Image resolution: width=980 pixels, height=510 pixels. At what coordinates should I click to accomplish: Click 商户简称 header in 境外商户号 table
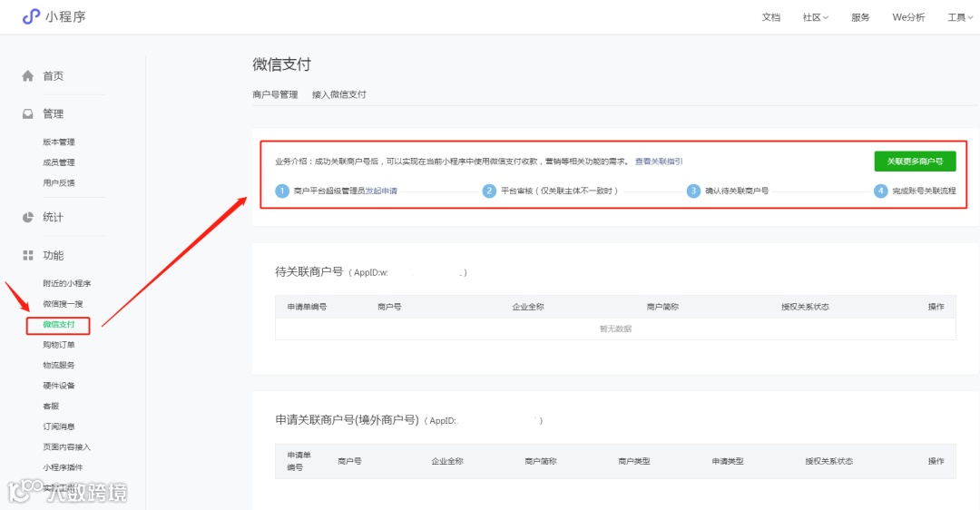click(x=541, y=461)
